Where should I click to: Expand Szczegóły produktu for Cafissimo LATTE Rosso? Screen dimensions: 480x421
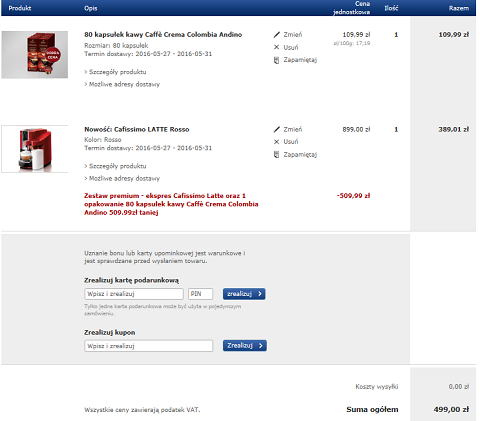(x=115, y=166)
